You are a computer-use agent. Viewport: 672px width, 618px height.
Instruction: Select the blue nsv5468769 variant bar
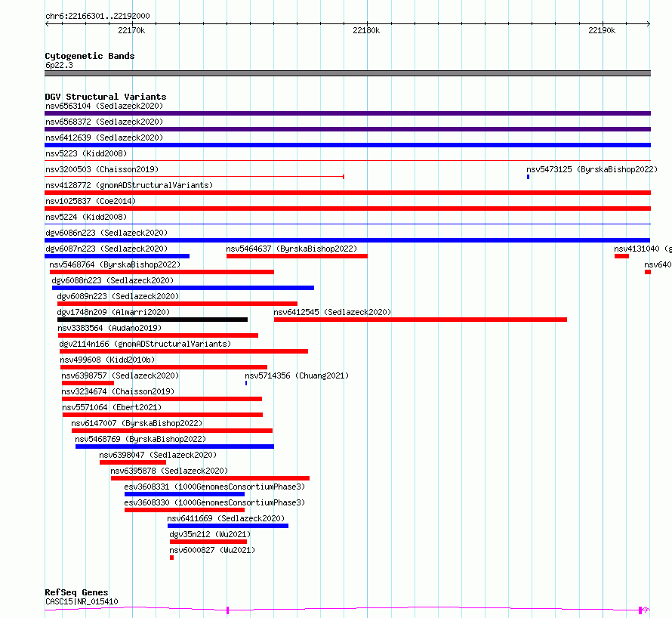174,447
